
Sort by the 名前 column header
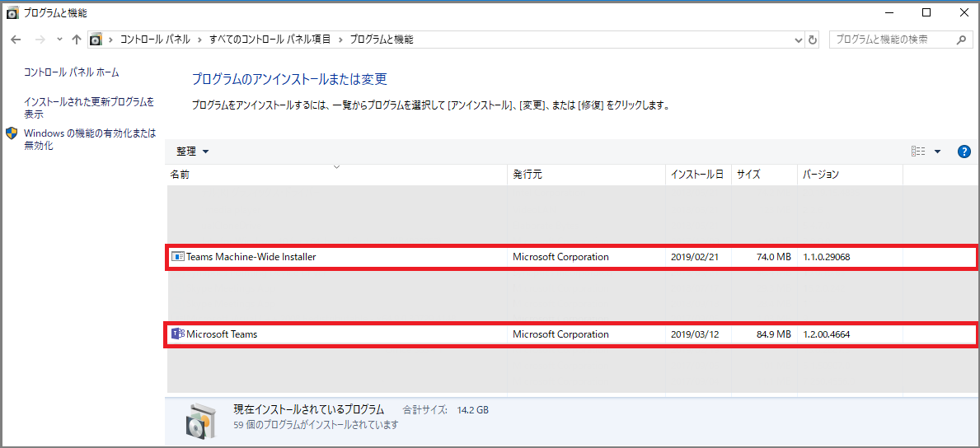coord(337,175)
